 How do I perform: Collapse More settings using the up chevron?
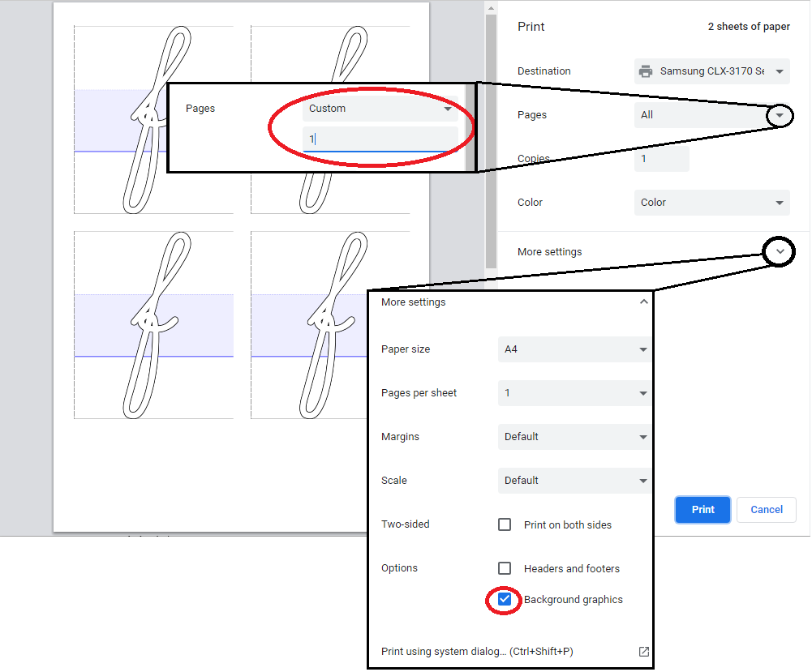pos(643,302)
